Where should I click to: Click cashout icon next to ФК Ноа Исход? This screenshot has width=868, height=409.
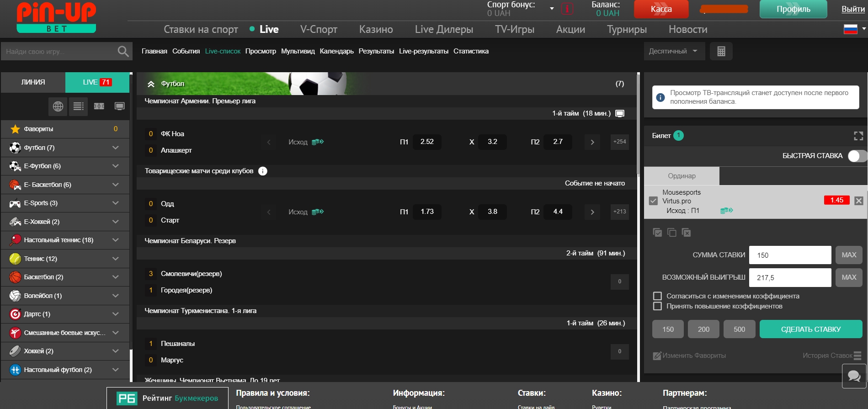click(318, 142)
